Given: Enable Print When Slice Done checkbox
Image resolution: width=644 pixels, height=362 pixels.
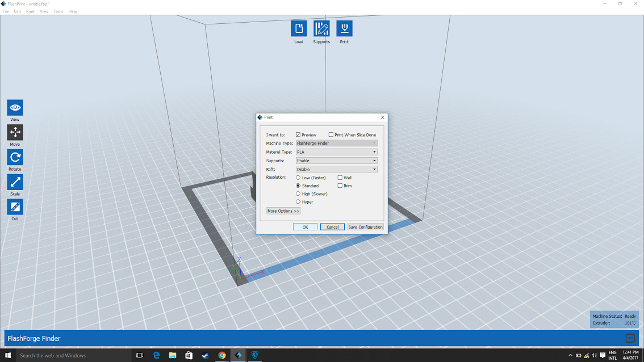Looking at the screenshot, I should tap(331, 134).
